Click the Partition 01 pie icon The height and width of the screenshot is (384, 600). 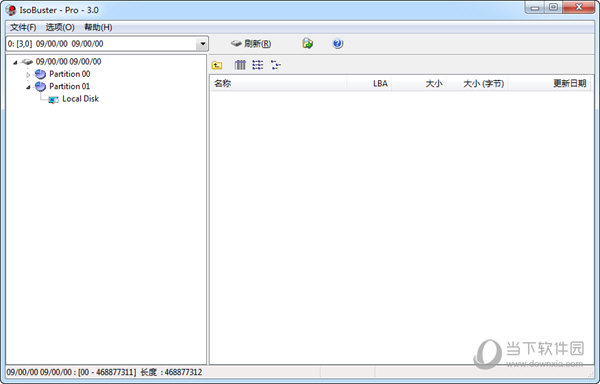(40, 87)
